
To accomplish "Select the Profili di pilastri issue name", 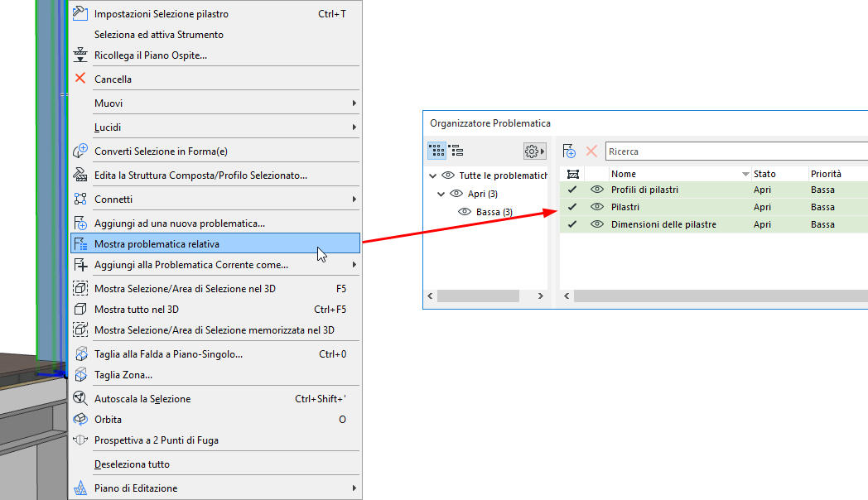I will (644, 190).
